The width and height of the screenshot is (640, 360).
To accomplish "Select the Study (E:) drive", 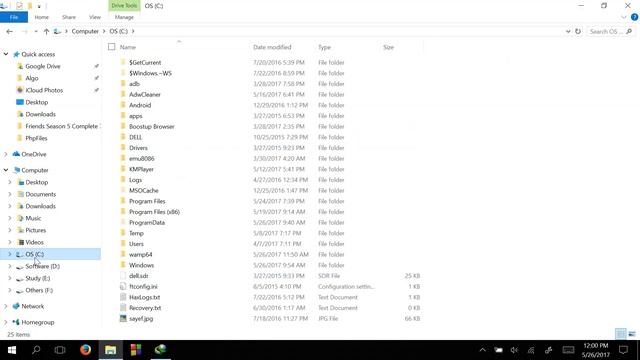I will (x=38, y=278).
